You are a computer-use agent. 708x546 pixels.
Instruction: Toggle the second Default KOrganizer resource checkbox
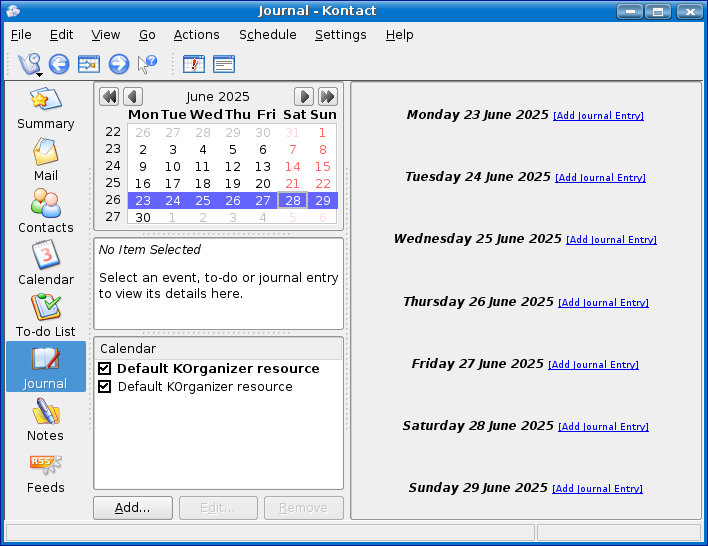[105, 387]
